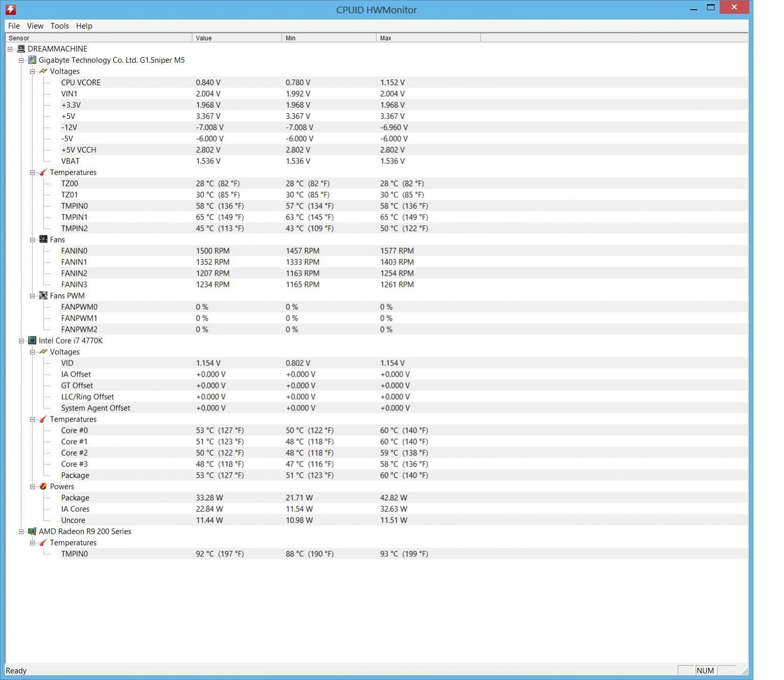This screenshot has width=784, height=680.
Task: Click the Gigabyte Voltages lightning icon
Action: [43, 71]
